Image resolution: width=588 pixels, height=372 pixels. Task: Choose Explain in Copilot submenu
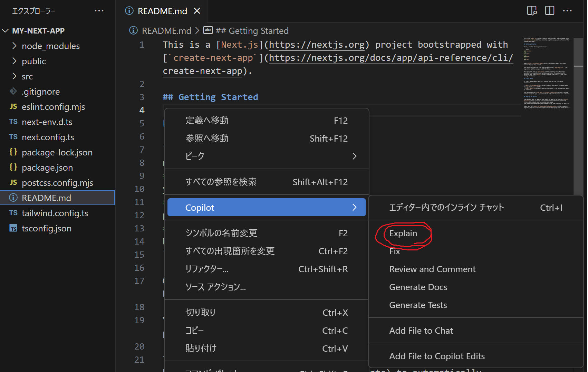coord(476,233)
